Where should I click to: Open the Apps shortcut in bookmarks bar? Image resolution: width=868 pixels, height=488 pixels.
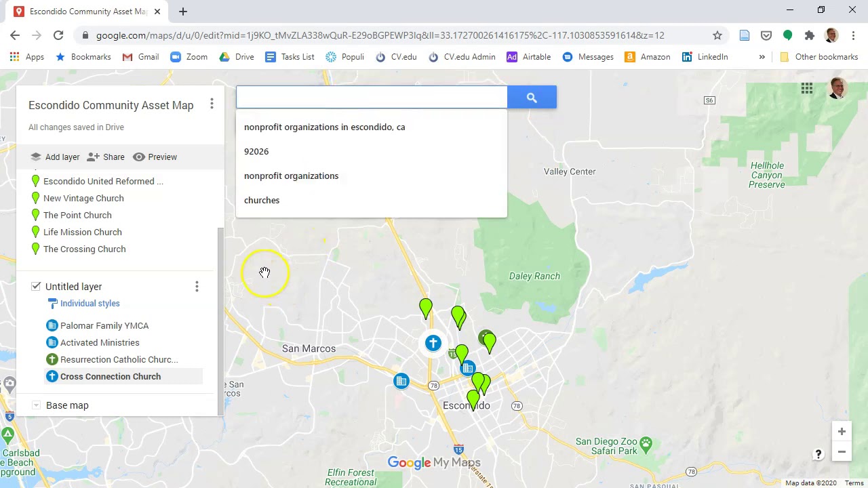click(x=26, y=57)
